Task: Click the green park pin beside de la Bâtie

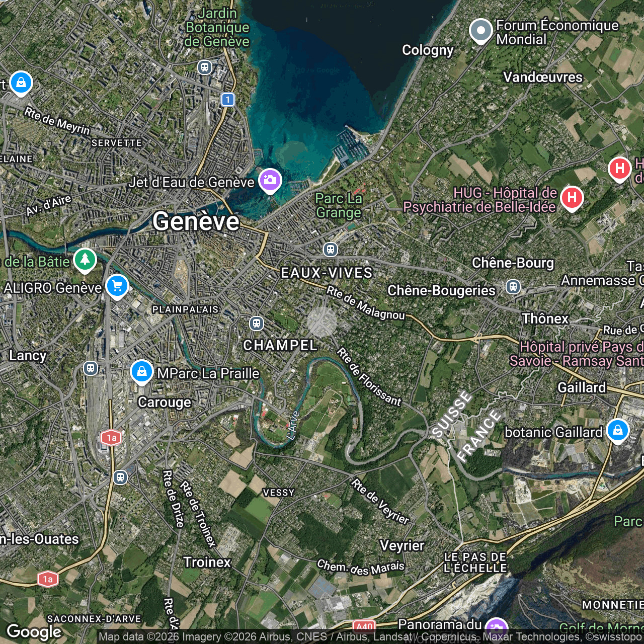Action: pos(85,260)
